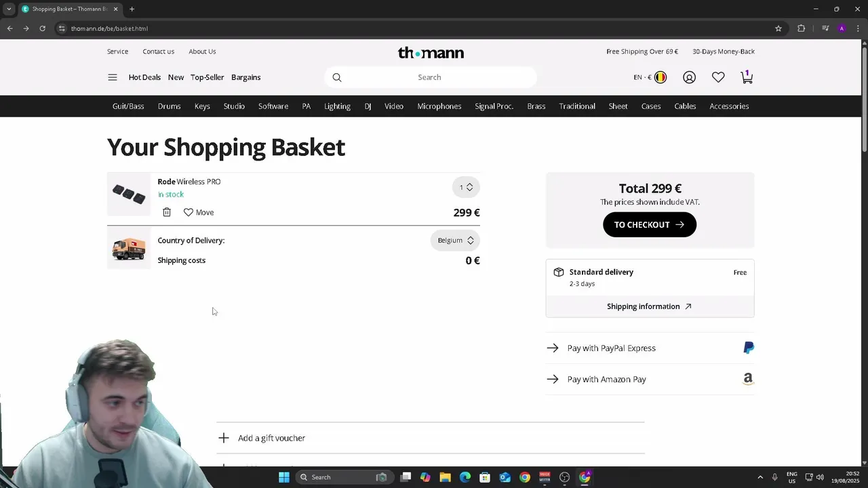Open the Contact us link
The height and width of the screenshot is (488, 868).
click(158, 52)
